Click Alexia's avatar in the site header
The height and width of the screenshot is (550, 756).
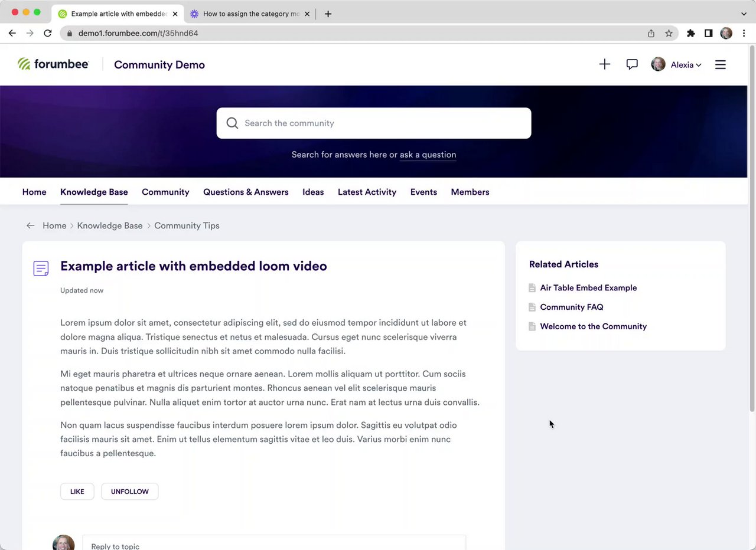pyautogui.click(x=658, y=64)
